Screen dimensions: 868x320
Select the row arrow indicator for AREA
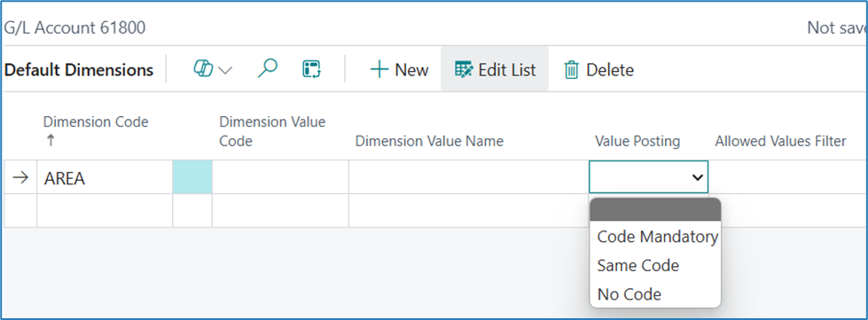click(x=20, y=178)
